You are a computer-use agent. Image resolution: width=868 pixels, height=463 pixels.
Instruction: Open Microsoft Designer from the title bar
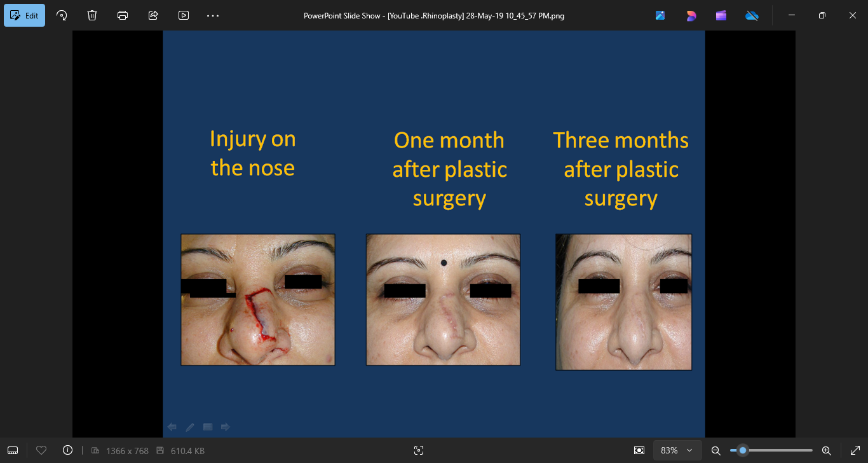coord(691,15)
